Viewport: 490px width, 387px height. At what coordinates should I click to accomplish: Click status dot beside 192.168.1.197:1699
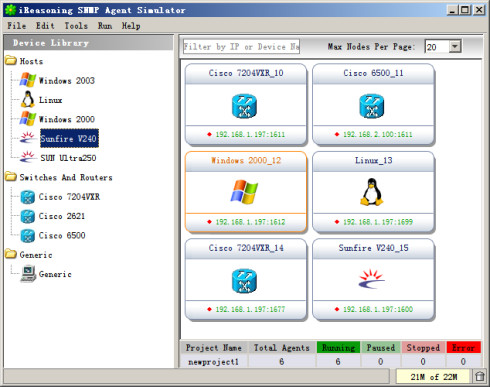tap(337, 222)
